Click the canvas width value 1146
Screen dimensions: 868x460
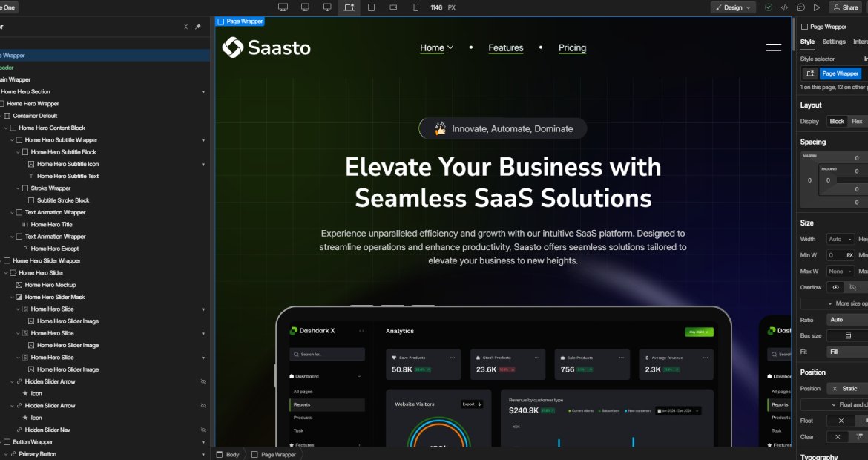tap(436, 7)
